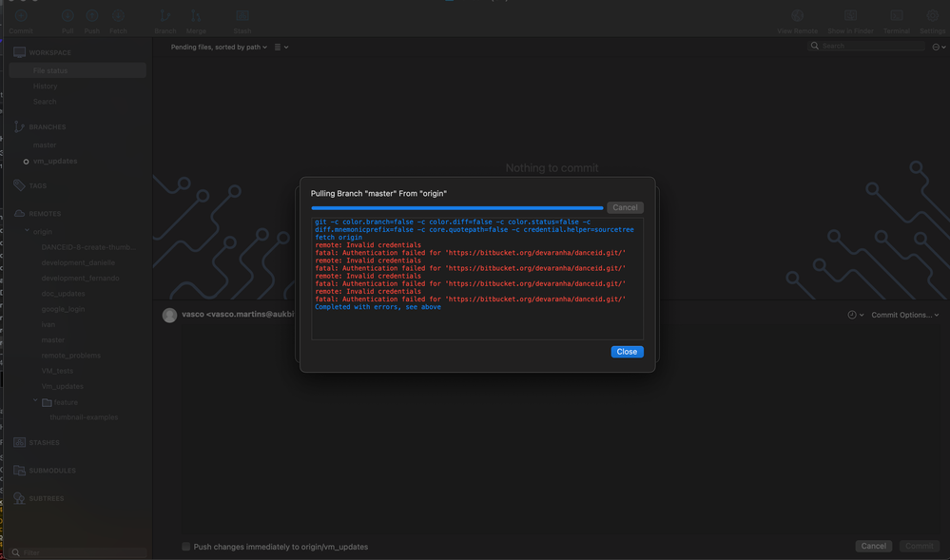Click the Fetch toolbar icon
The width and height of the screenshot is (950, 560).
tap(118, 16)
